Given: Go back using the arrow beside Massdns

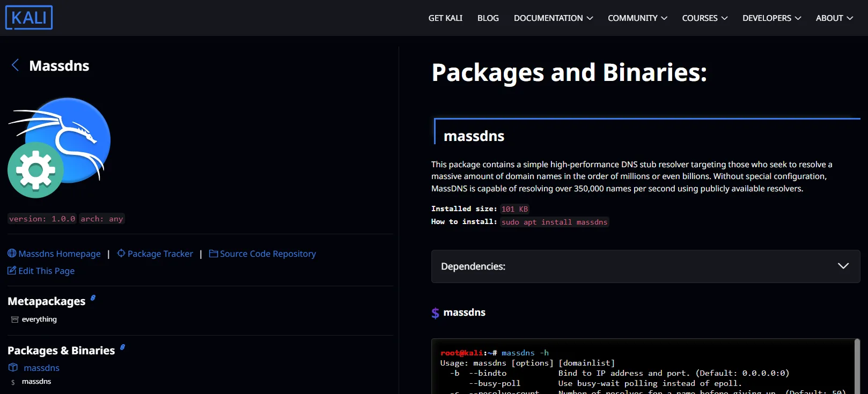Looking at the screenshot, I should [15, 65].
